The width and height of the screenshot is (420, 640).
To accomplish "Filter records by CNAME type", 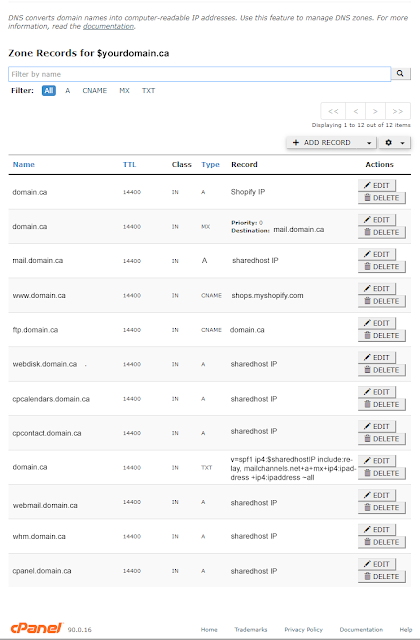I will [95, 91].
